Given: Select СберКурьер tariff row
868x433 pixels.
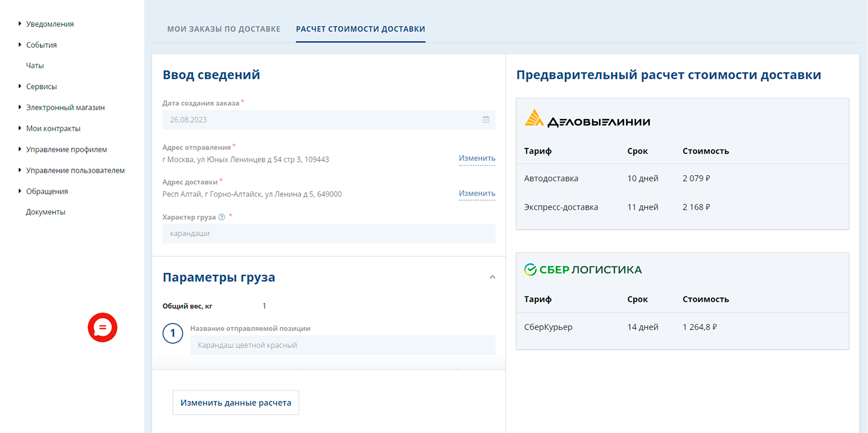Looking at the screenshot, I should (x=682, y=327).
